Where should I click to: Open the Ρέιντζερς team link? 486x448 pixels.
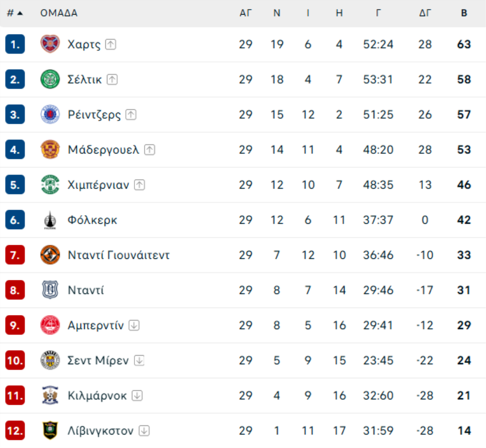(x=94, y=115)
